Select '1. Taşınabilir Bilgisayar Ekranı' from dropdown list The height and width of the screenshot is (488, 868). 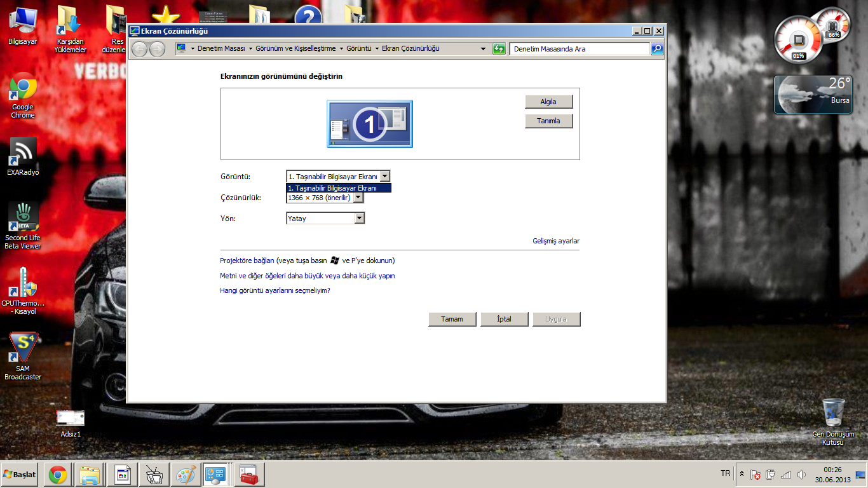pyautogui.click(x=338, y=188)
